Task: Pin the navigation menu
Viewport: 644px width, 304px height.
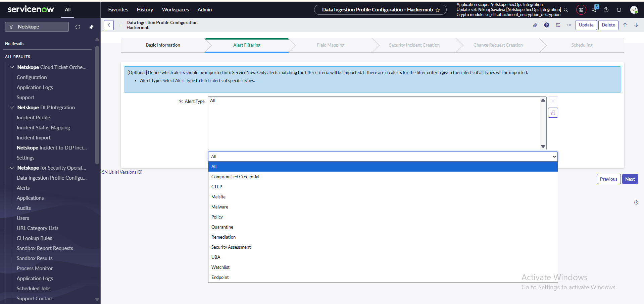Action: (x=91, y=27)
